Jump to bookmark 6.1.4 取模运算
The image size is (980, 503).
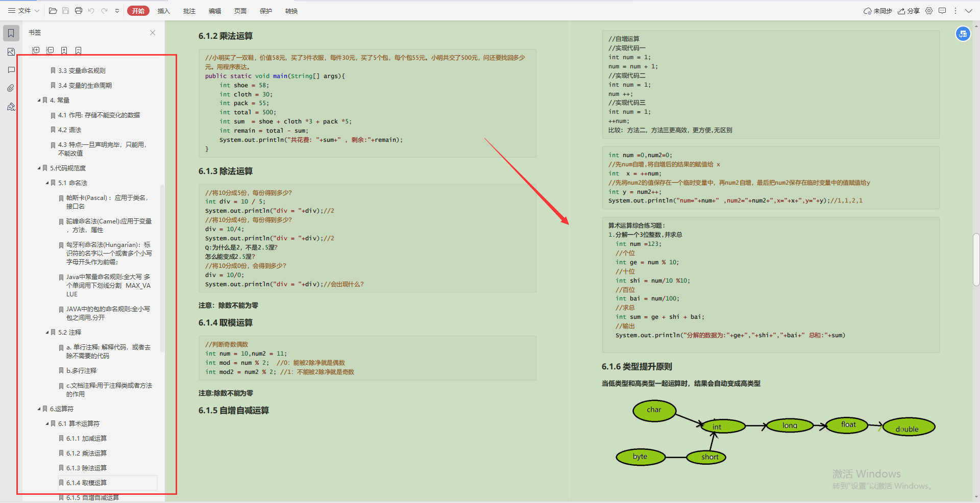(86, 483)
